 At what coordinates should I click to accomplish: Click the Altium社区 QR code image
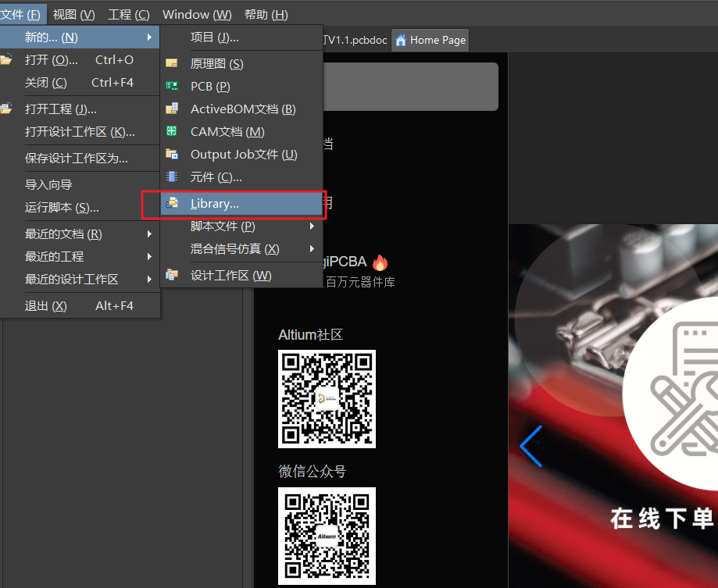pos(327,399)
